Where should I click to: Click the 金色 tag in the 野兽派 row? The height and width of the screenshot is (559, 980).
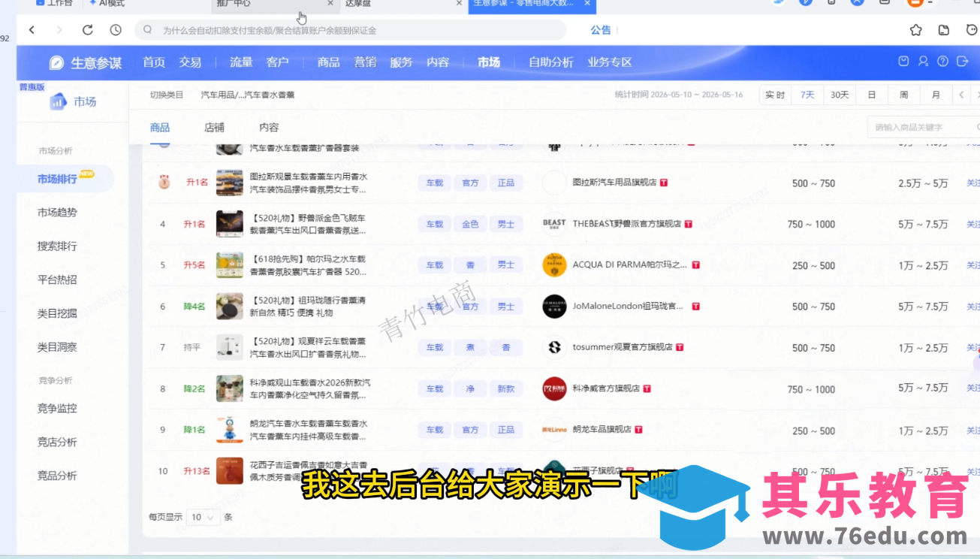coord(470,224)
